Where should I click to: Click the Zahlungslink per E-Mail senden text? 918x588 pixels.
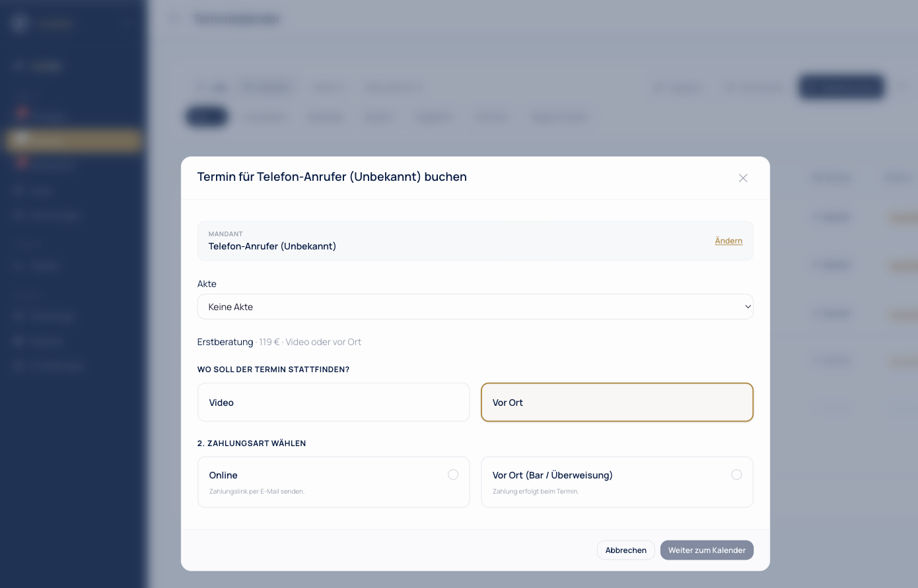point(257,492)
